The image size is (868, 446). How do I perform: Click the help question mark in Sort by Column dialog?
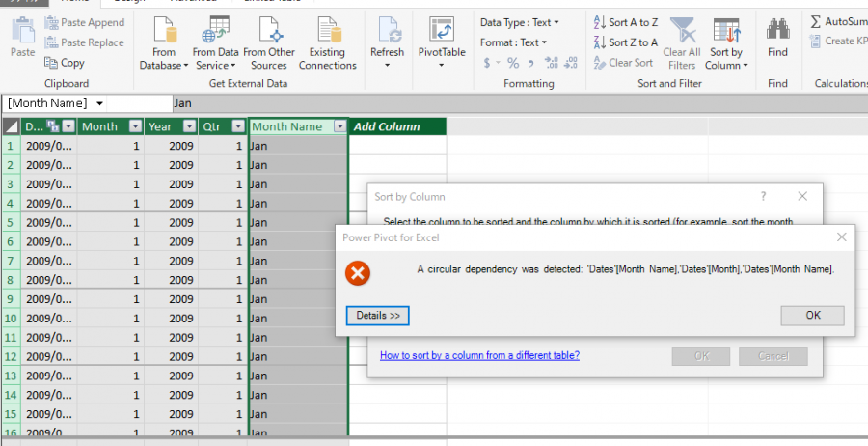[x=764, y=196]
